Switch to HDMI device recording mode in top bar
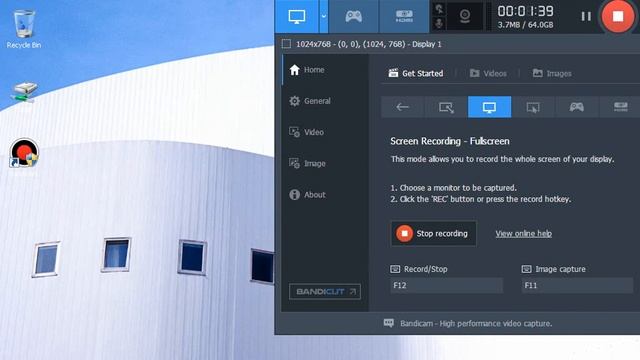640x360 pixels. tap(404, 16)
